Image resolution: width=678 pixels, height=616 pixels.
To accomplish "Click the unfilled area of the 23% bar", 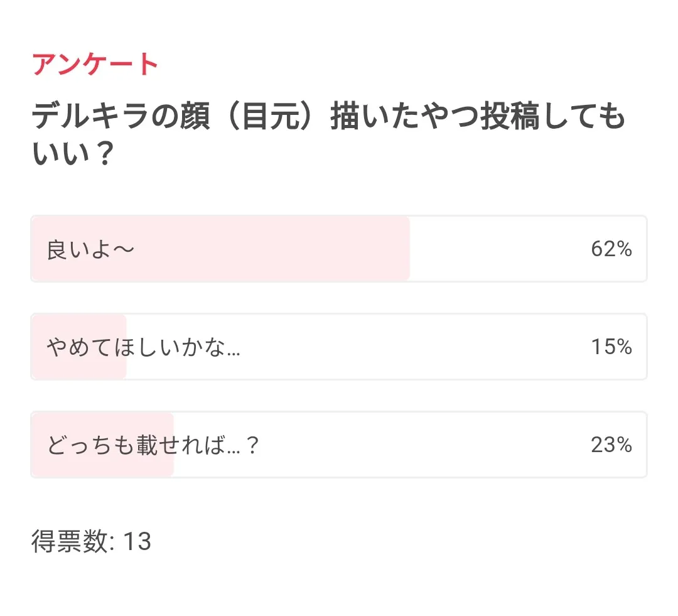I will coord(408,445).
